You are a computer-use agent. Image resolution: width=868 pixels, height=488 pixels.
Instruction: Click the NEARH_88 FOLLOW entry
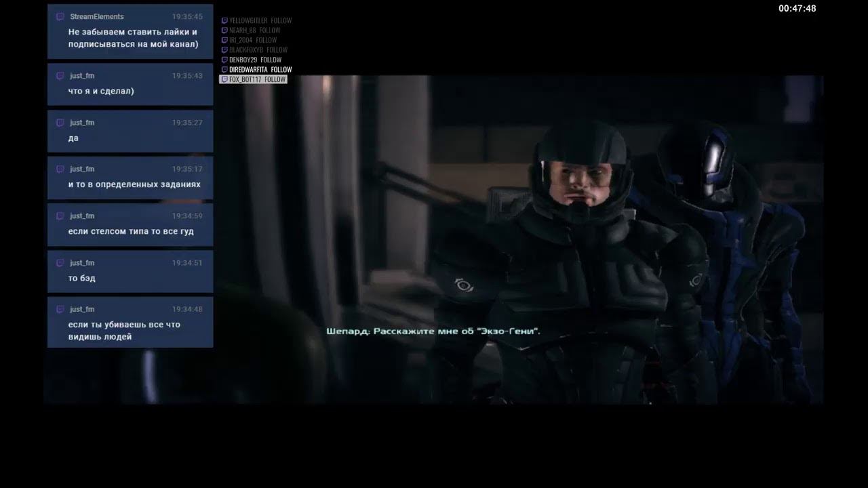pos(251,30)
